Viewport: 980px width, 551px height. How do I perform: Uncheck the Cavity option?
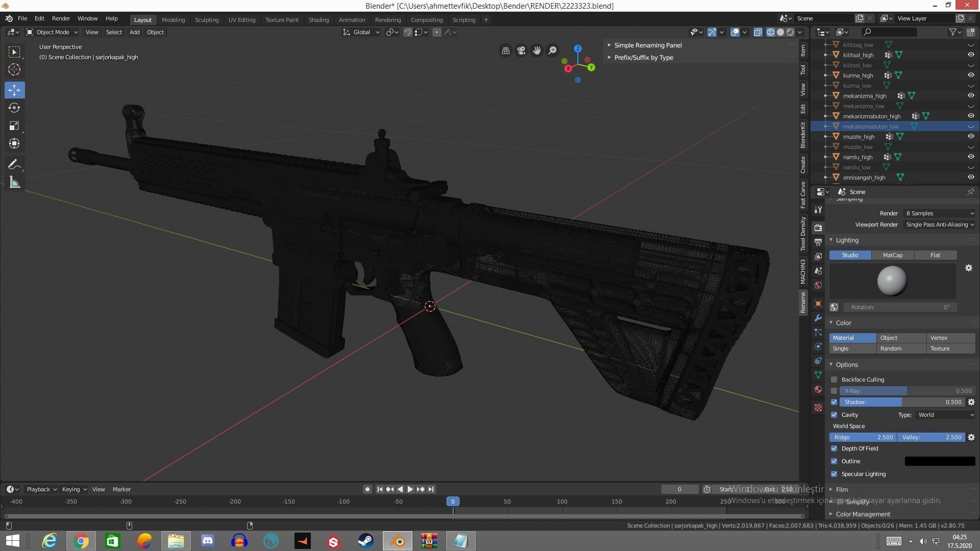(834, 415)
